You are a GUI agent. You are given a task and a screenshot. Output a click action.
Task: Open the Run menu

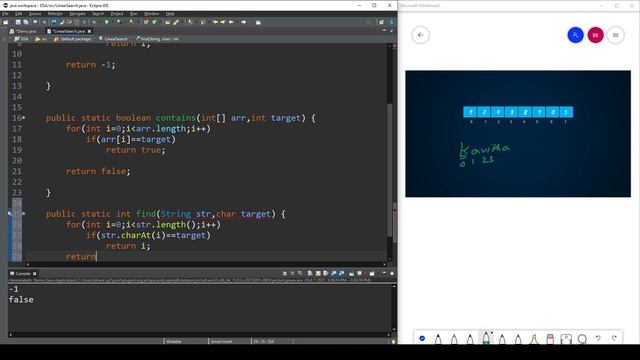pos(133,14)
